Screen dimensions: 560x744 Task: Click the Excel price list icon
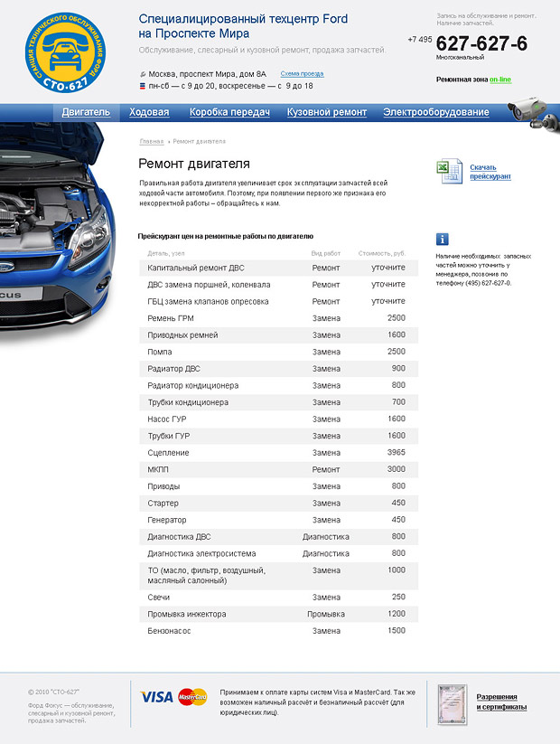(x=449, y=171)
